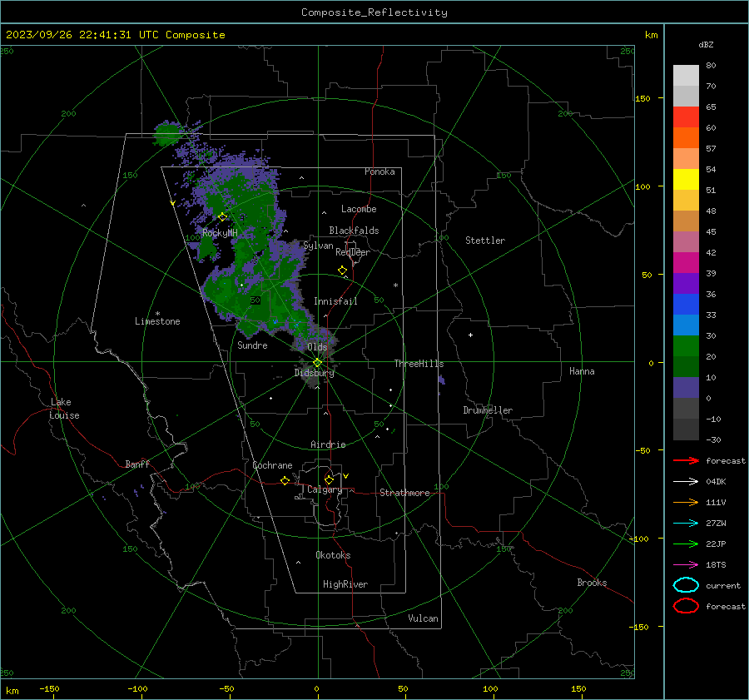Click the asterisk marker above Limestone
Viewport: 749px width, 700px height.
(x=157, y=314)
